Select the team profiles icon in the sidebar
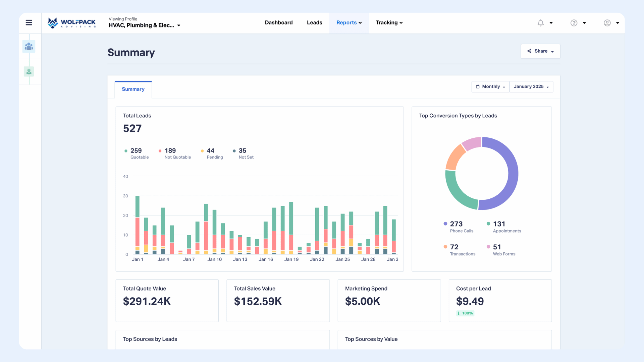The height and width of the screenshot is (362, 644). [29, 47]
